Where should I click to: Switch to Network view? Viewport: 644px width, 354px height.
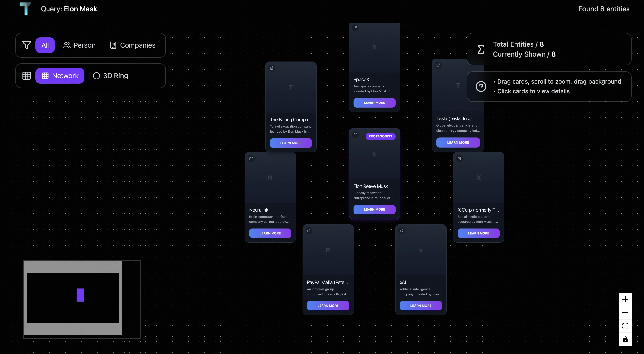point(60,76)
